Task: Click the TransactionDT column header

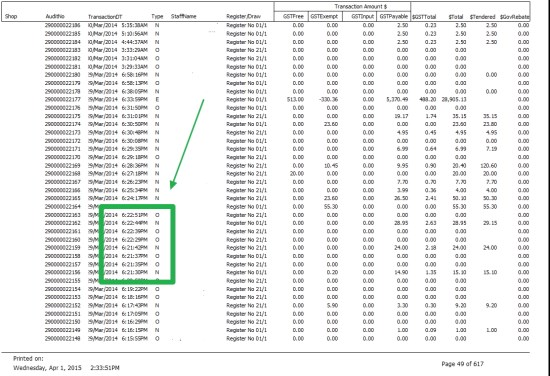Action: click(x=105, y=16)
